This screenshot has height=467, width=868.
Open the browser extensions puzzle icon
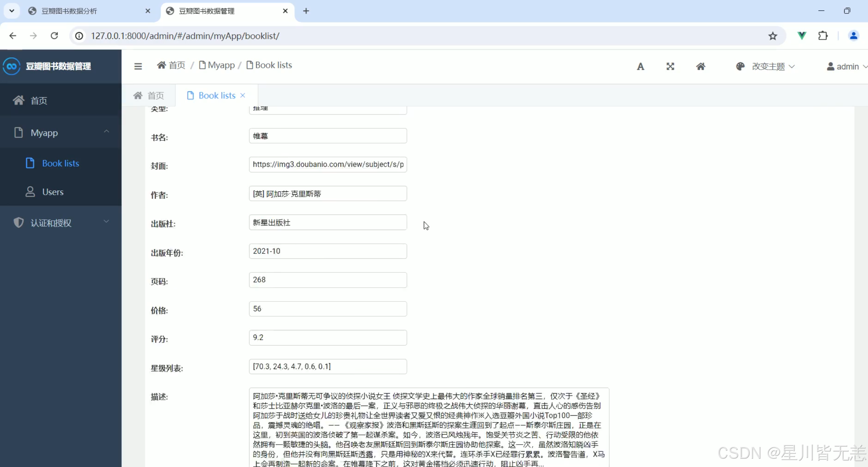(x=823, y=36)
